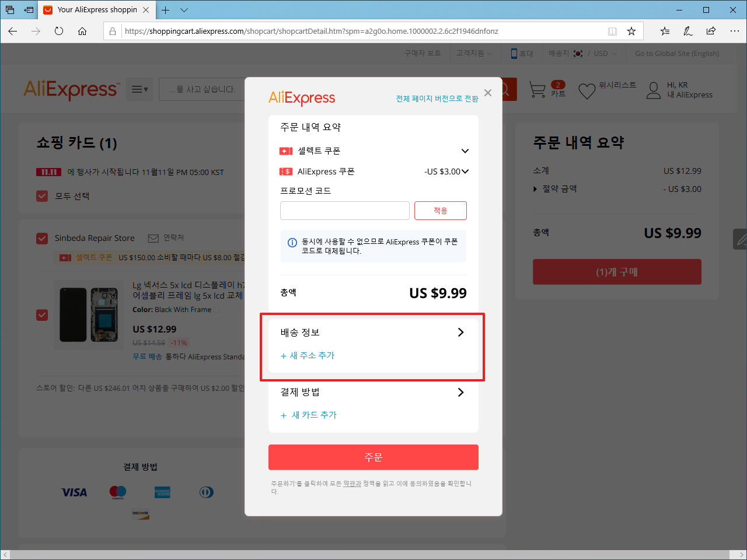747x560 pixels.
Task: Show tabs you've set aside icon
Action: point(10,10)
